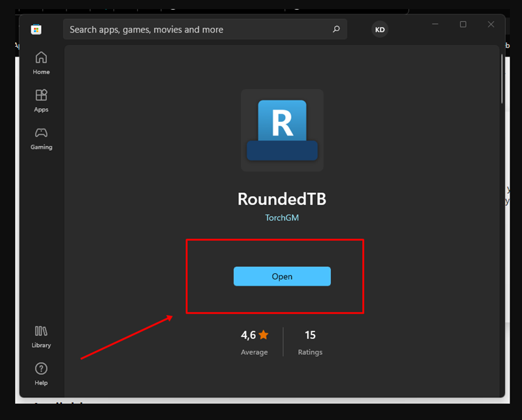Focus the Search apps, games field
Viewport: 522px width, 420px height.
pyautogui.click(x=205, y=29)
